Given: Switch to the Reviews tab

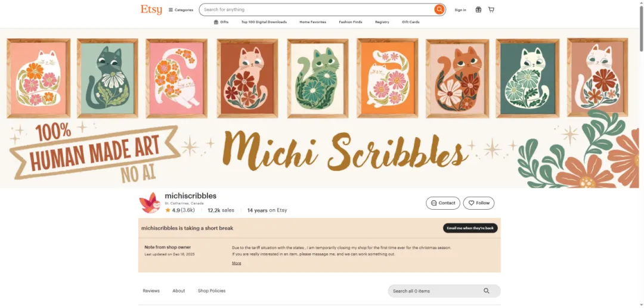Looking at the screenshot, I should [x=151, y=291].
